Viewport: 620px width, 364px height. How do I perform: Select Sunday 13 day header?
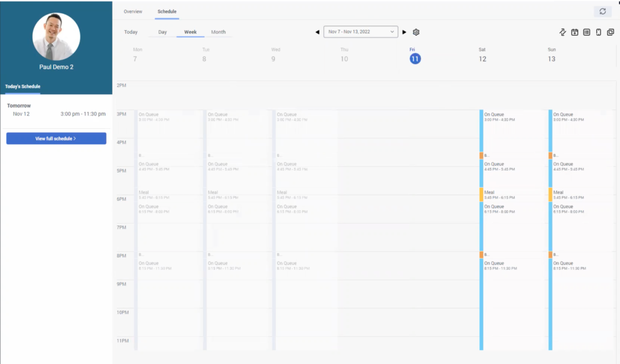552,56
